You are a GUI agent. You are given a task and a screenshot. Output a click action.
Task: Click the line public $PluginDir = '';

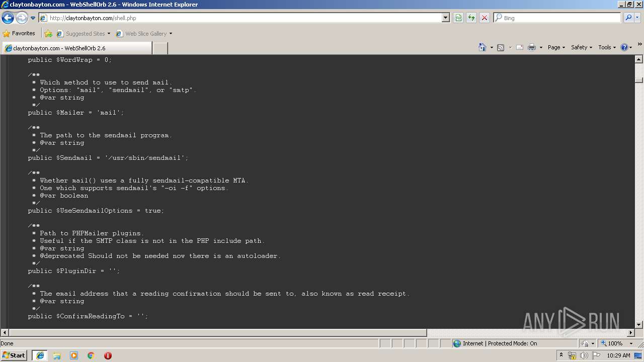pyautogui.click(x=74, y=271)
